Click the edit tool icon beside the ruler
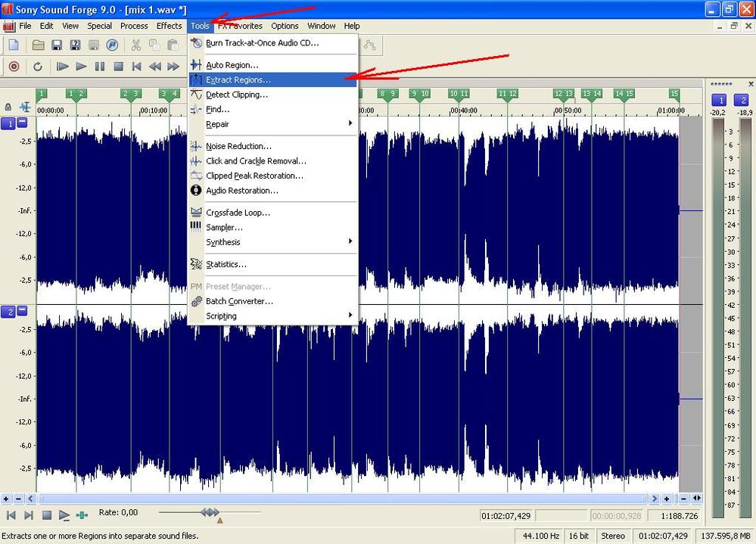The image size is (756, 544). coord(24,107)
